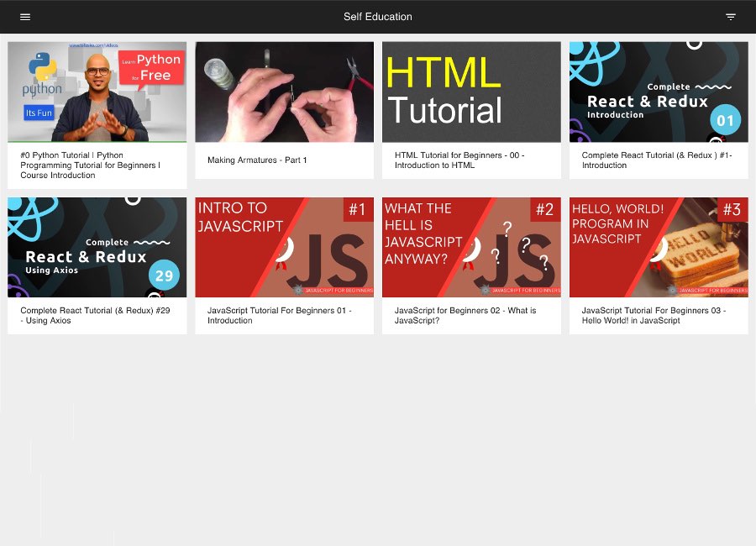Open Intro to JavaScript #1 thumbnail
756x546 pixels.
(284, 248)
